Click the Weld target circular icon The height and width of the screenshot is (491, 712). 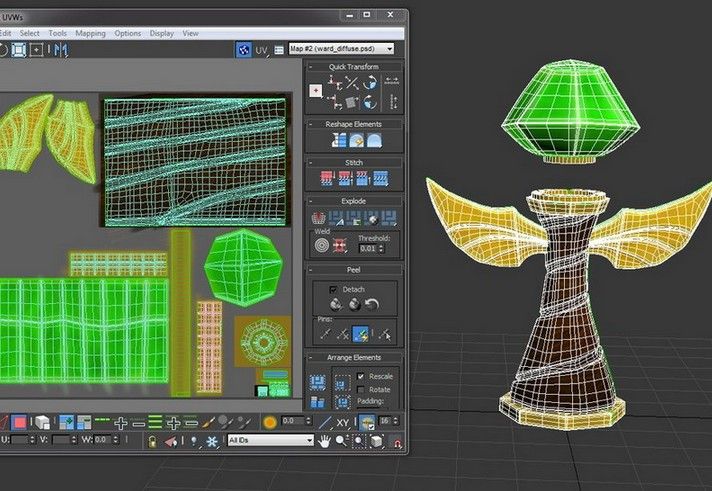[321, 243]
